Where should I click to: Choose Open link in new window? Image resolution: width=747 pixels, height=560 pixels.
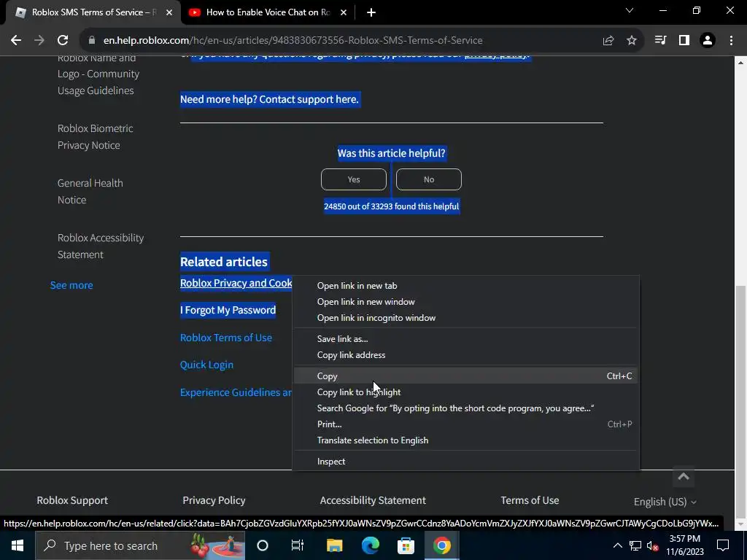[x=465, y=302]
